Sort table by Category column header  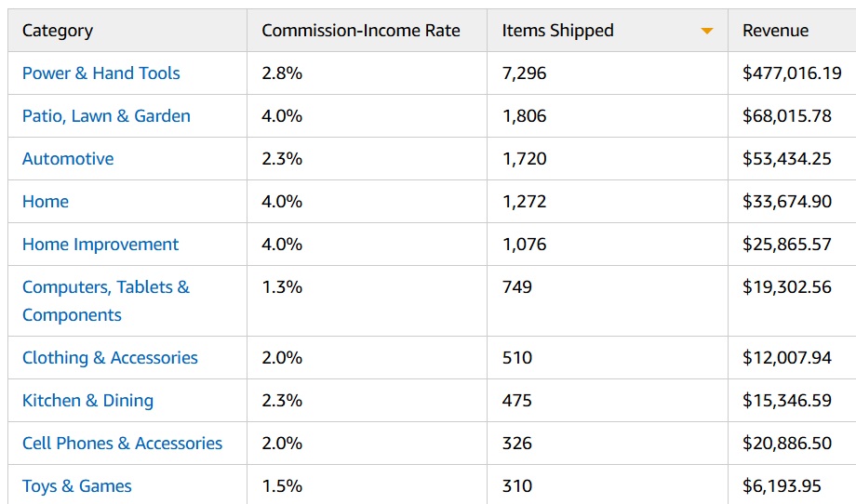[x=58, y=31]
